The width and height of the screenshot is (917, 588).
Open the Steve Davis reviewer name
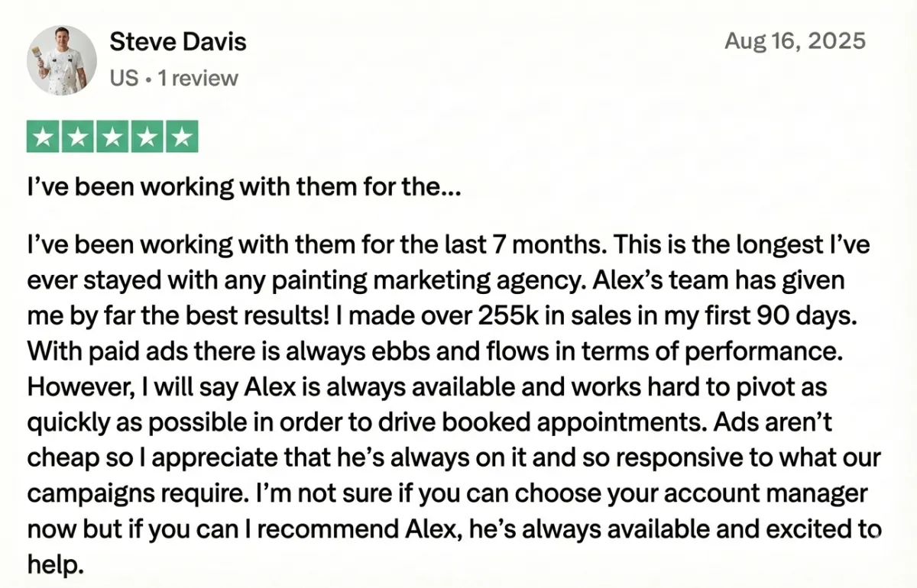[x=178, y=41]
